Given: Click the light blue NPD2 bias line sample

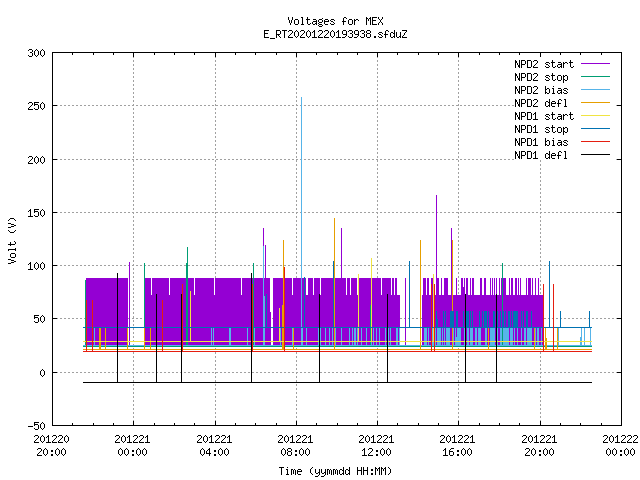Looking at the screenshot, I should click(595, 90).
